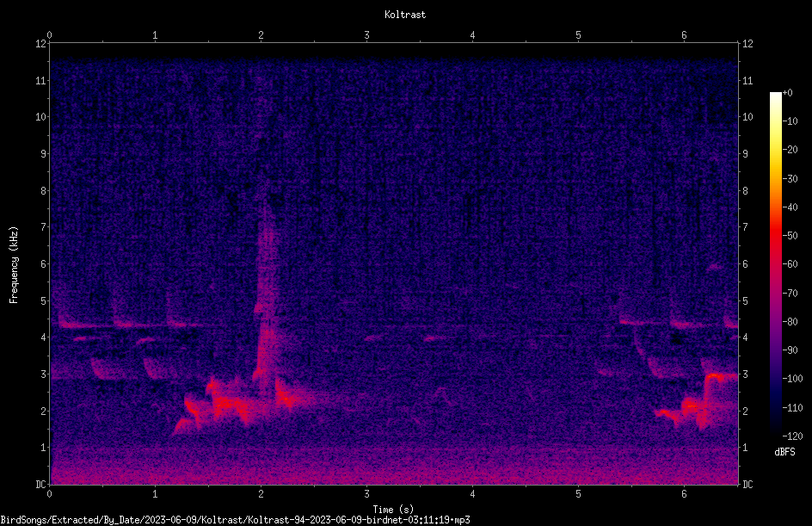
Task: Select the "Time (s)" axis label
Action: (393, 510)
